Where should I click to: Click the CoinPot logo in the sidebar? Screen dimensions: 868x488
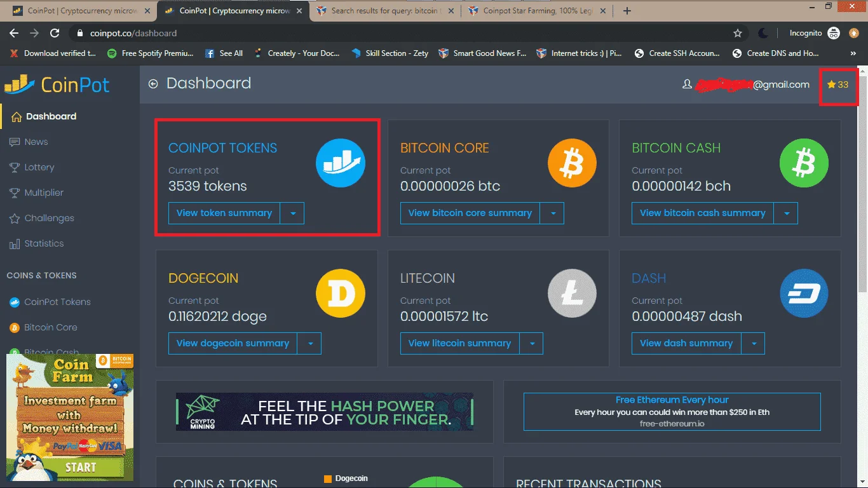57,85
